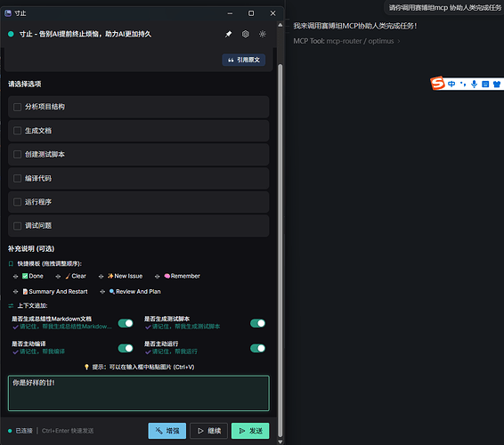
Task: Click the 引用原文 quote button
Action: pyautogui.click(x=244, y=61)
